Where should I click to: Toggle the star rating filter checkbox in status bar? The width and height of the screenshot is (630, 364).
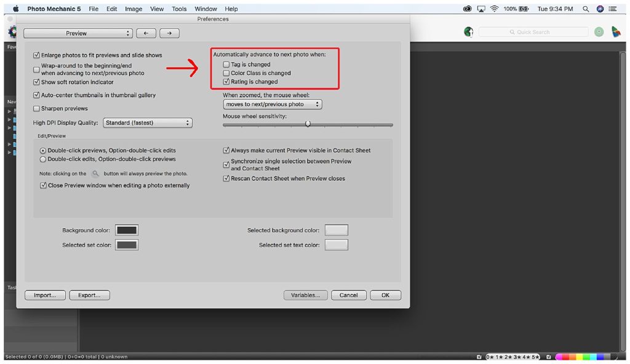[x=479, y=357]
